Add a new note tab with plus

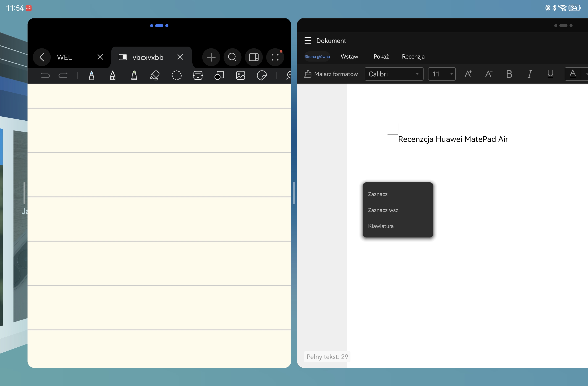click(x=211, y=57)
